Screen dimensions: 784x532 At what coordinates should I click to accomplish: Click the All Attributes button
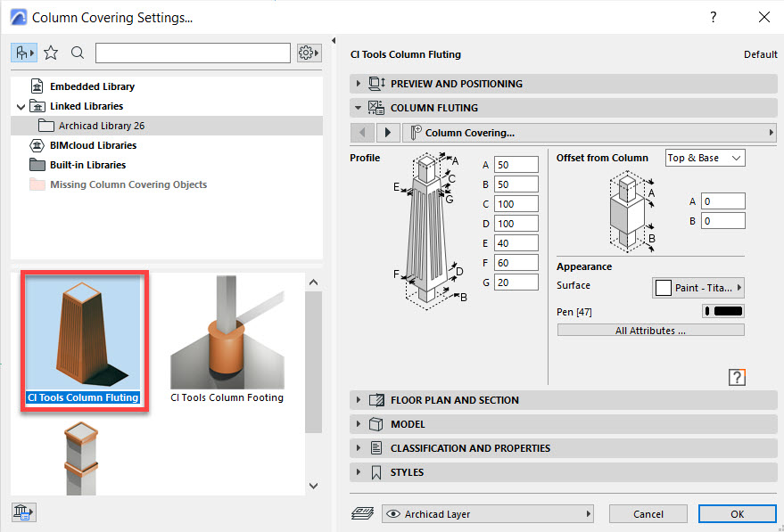tap(650, 331)
